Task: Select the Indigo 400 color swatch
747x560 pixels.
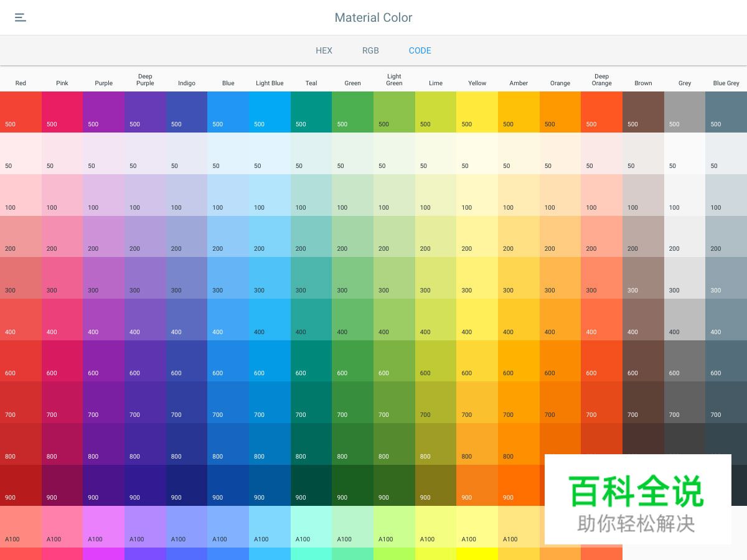Action: tap(187, 319)
